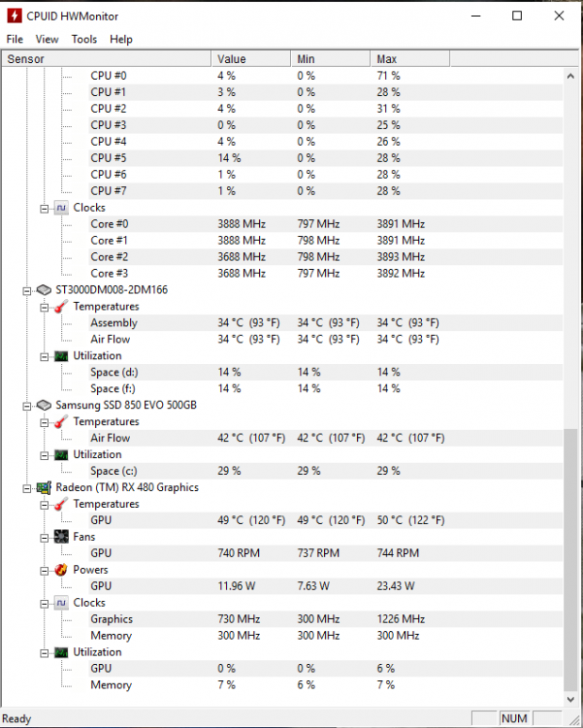The height and width of the screenshot is (728, 583).
Task: Collapse the Samsung SSD 850 EVO node
Action: click(27, 407)
